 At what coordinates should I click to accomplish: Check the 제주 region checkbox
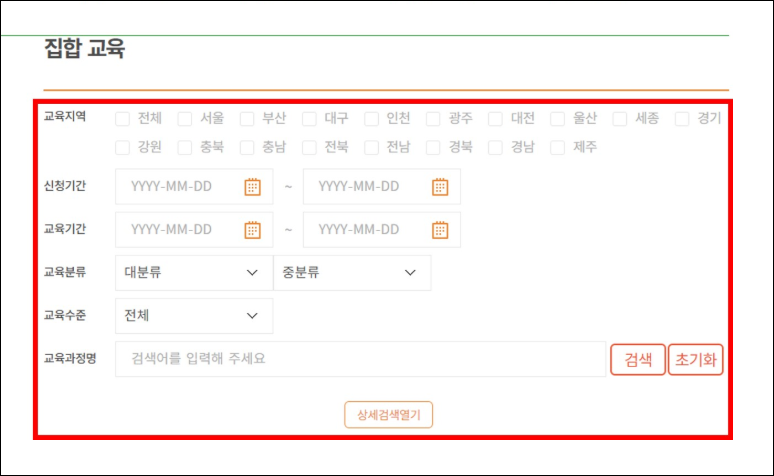tap(557, 147)
